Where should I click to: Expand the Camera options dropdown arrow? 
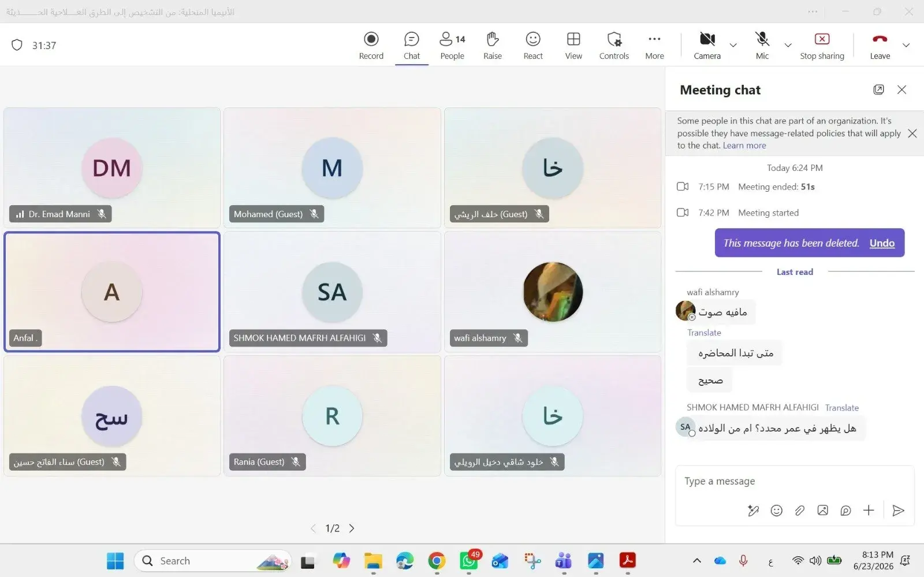click(x=733, y=45)
